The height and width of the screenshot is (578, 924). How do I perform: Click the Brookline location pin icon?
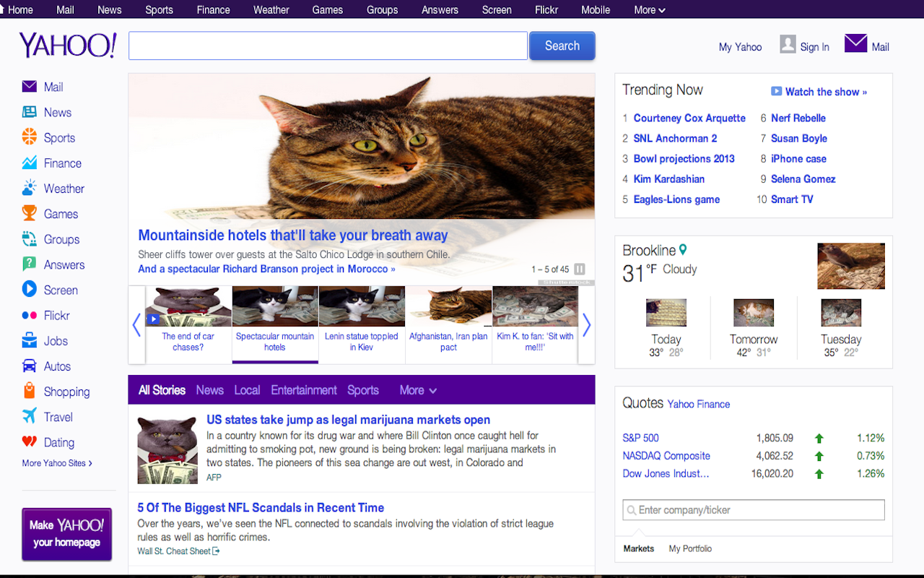pos(683,250)
